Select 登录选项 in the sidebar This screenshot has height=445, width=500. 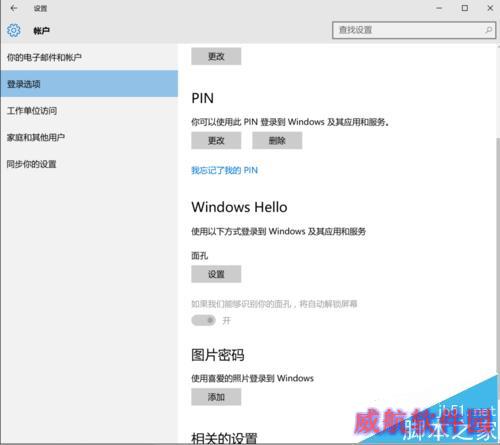coord(89,84)
